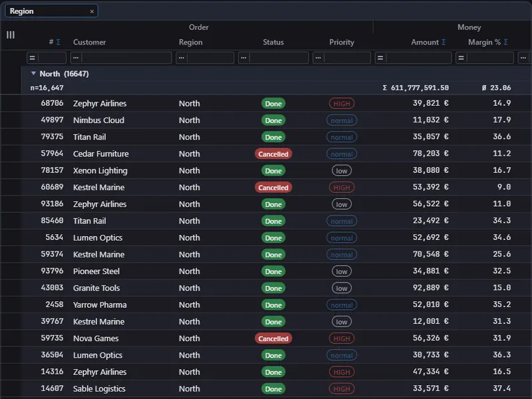This screenshot has height=399, width=532.
Task: Focus the Amount filter text field
Action: [x=419, y=58]
